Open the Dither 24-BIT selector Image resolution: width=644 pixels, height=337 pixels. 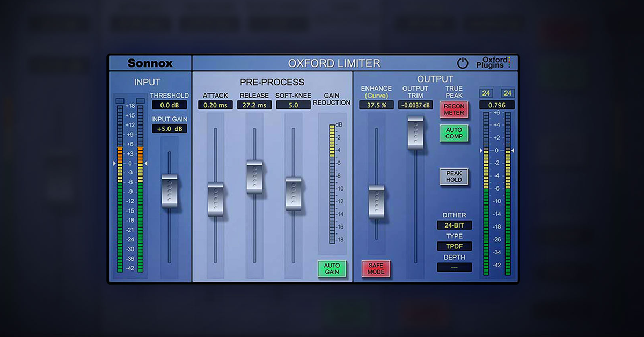(x=454, y=225)
